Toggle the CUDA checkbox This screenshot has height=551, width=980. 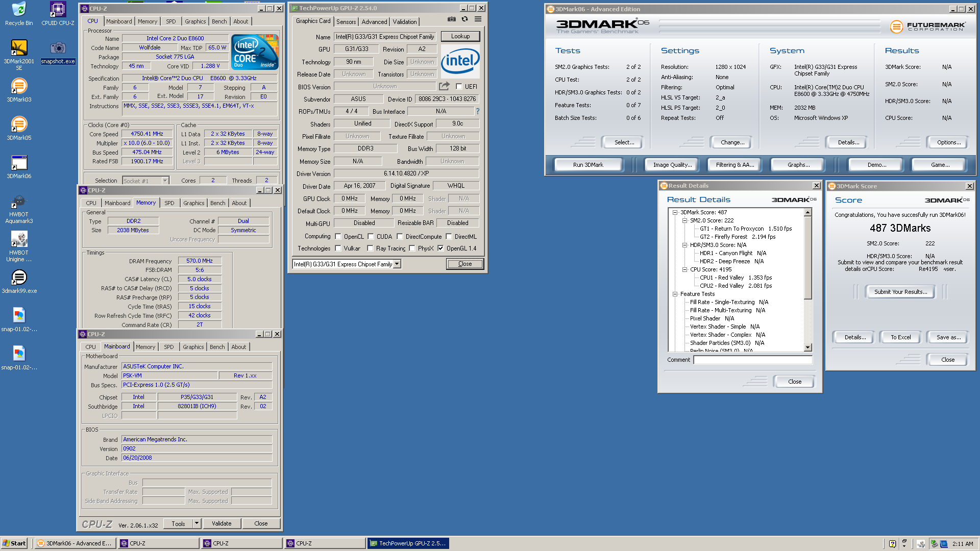[371, 237]
